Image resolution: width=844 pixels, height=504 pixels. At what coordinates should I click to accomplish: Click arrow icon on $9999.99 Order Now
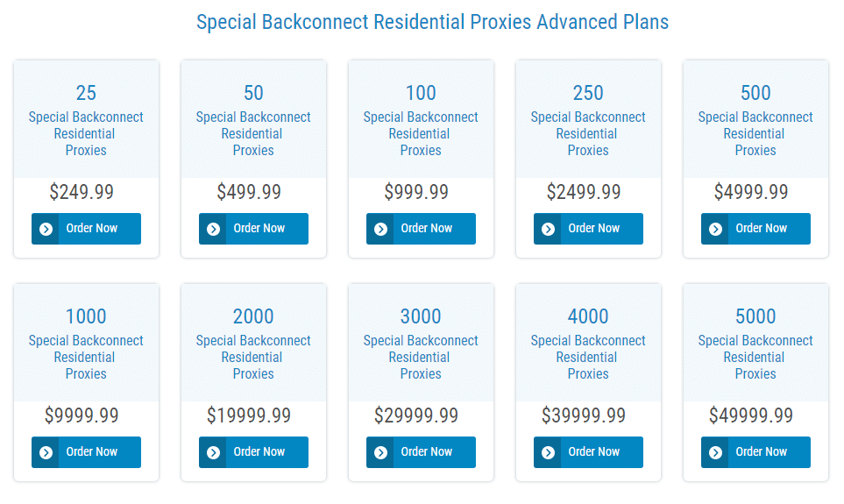[46, 452]
